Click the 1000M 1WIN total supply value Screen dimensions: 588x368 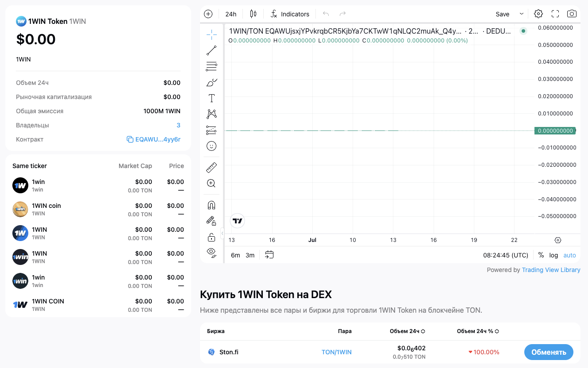click(162, 111)
